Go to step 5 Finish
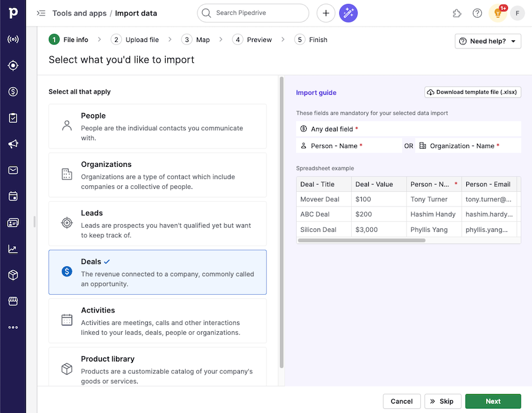Viewport: 532px width, 413px height. [311, 40]
